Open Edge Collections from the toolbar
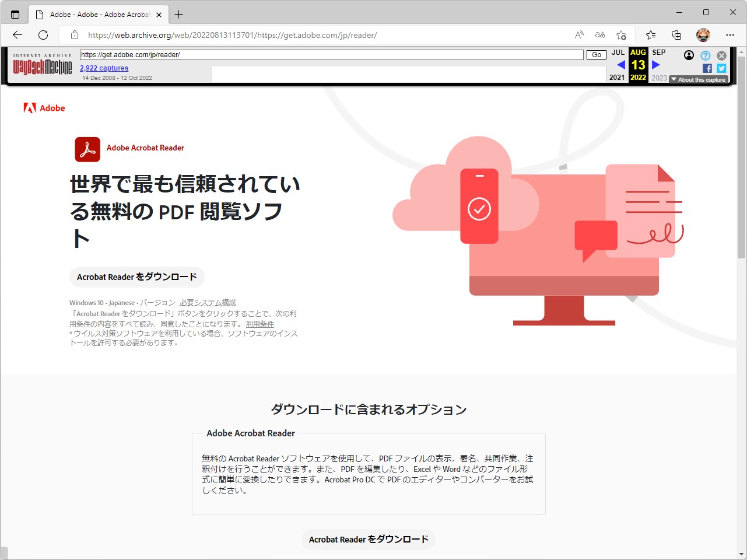The image size is (747, 560). pyautogui.click(x=676, y=35)
